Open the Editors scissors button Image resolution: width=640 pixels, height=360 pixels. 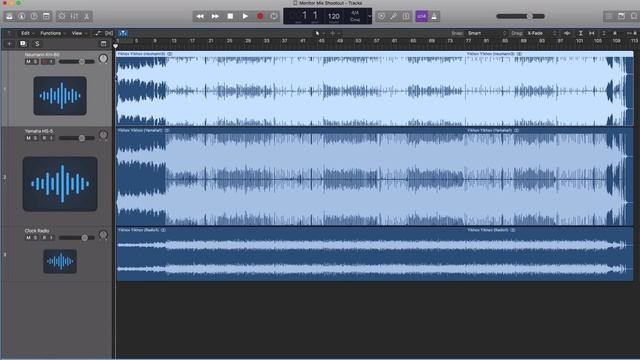tap(87, 16)
